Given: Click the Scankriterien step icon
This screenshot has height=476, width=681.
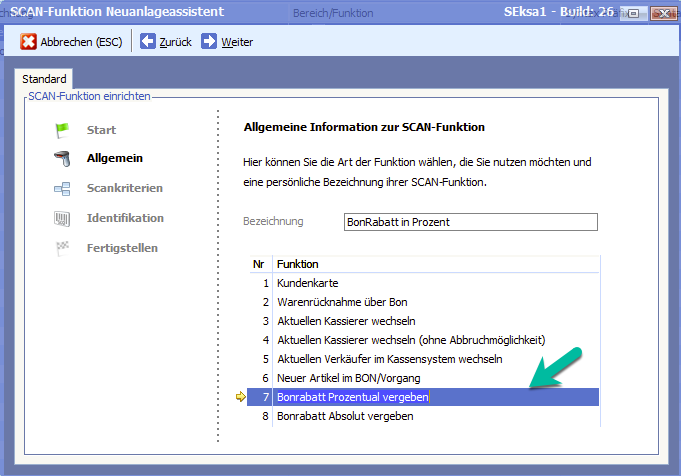Looking at the screenshot, I should coord(64,188).
